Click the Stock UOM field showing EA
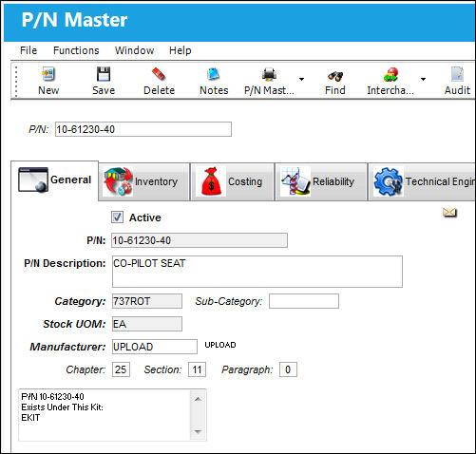 click(x=147, y=324)
